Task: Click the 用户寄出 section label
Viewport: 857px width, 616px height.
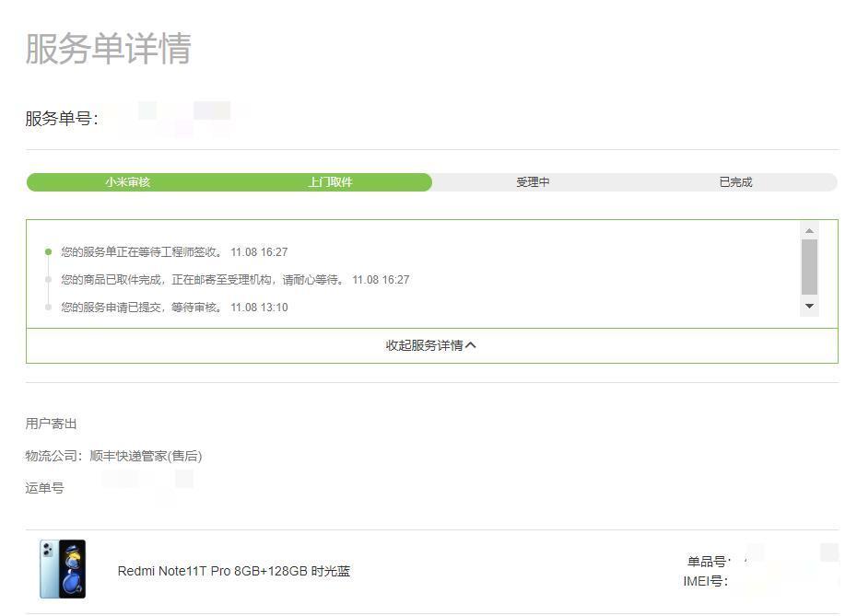Action: [51, 424]
